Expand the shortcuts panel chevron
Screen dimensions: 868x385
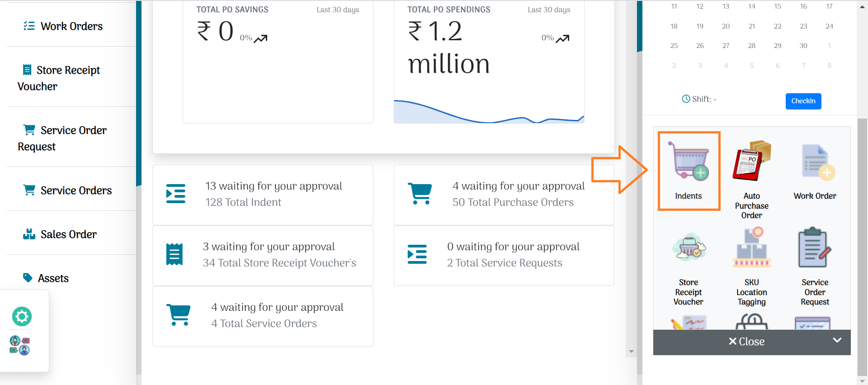pyautogui.click(x=837, y=340)
